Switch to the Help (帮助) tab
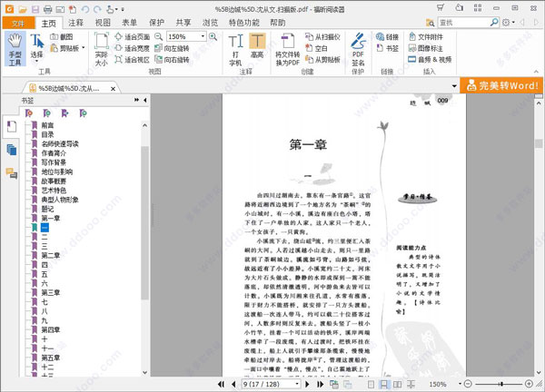 [278, 23]
